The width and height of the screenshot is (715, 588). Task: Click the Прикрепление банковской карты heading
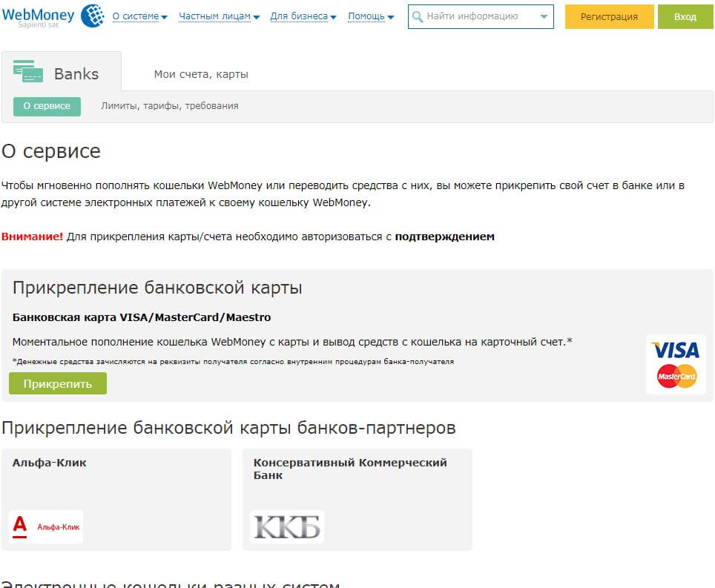pos(157,288)
